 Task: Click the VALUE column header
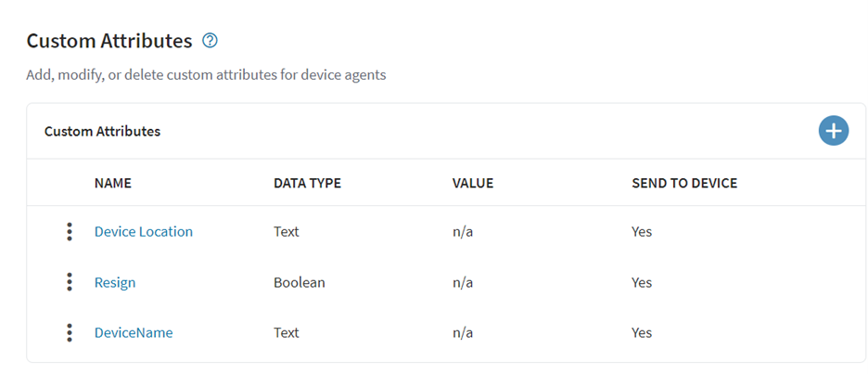click(x=472, y=183)
